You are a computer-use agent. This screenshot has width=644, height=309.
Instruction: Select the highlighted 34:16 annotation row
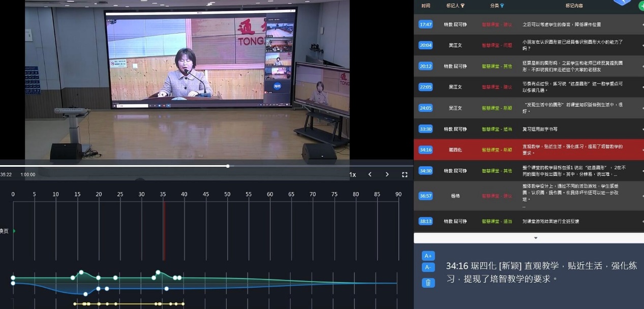(529, 149)
